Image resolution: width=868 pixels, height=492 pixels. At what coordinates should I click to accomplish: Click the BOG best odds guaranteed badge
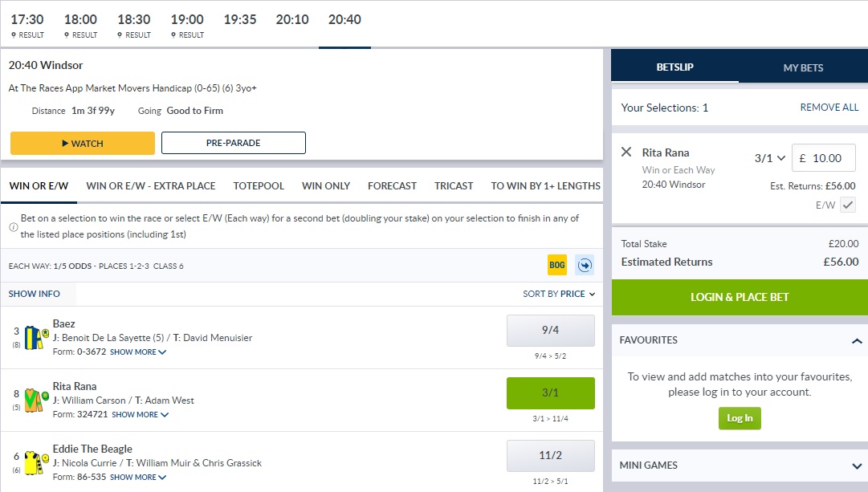[x=557, y=265]
